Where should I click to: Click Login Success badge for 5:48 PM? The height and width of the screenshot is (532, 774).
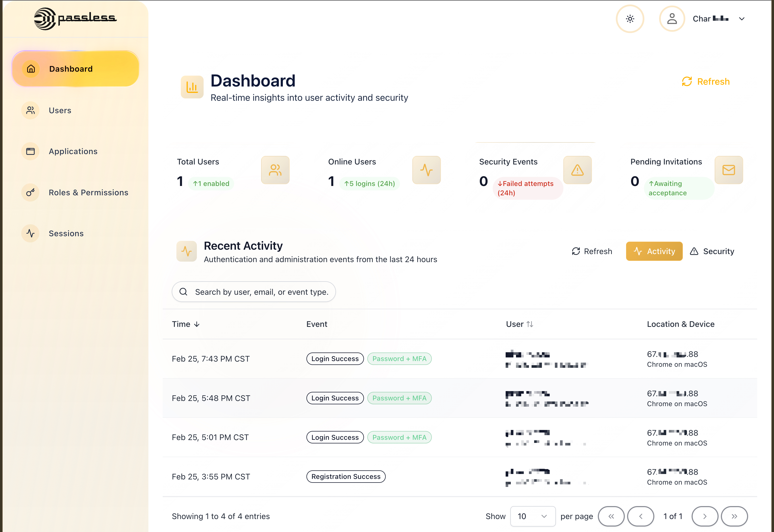click(335, 398)
